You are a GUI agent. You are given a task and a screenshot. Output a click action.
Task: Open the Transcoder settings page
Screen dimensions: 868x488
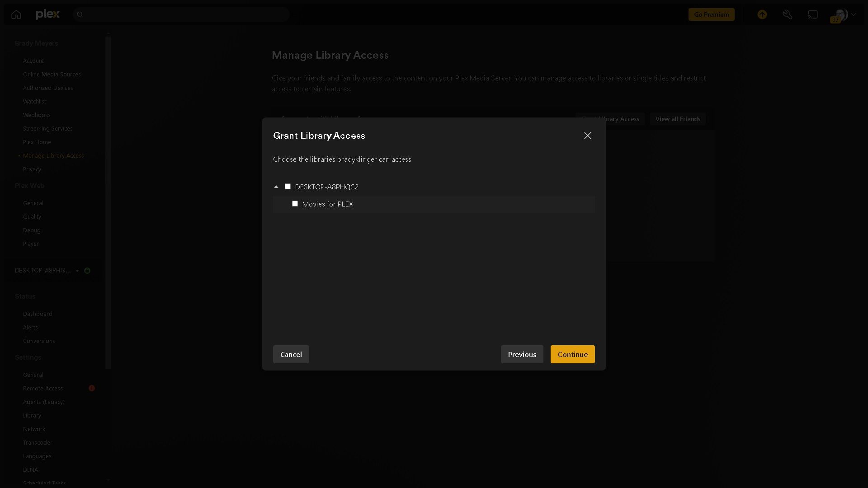[x=38, y=442]
